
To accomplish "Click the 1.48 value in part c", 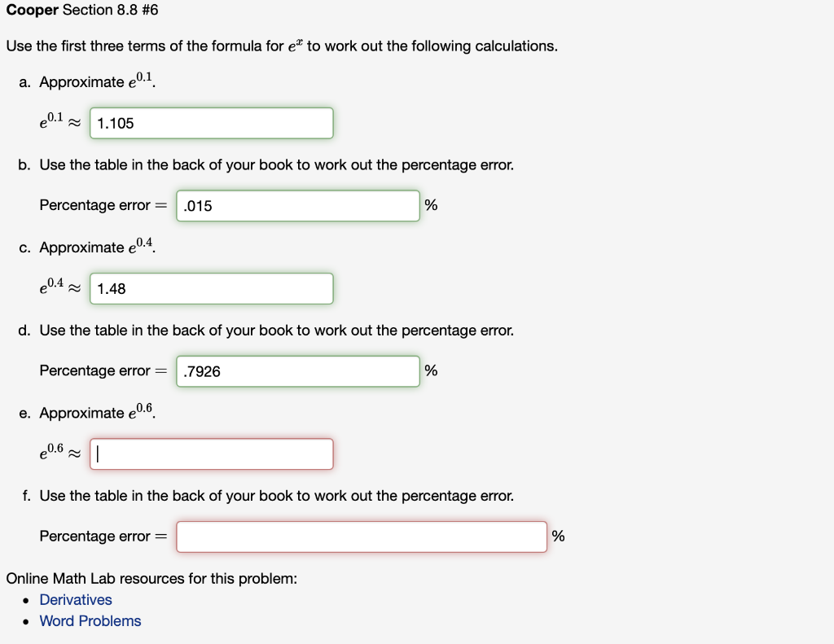I will tap(109, 288).
